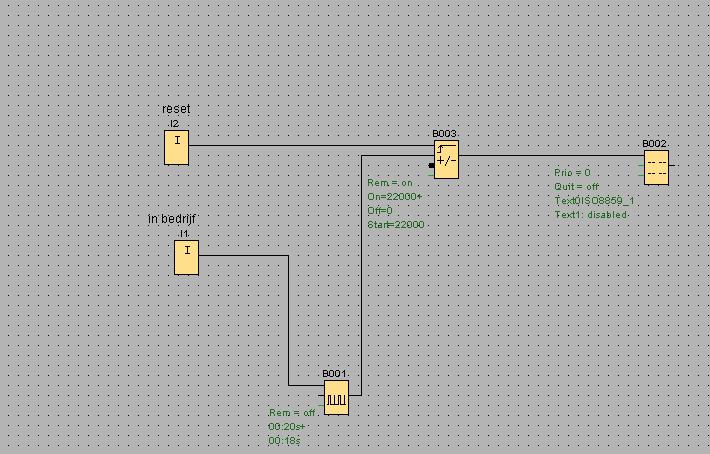Select the I1 input block
This screenshot has width=710, height=454.
(x=185, y=258)
